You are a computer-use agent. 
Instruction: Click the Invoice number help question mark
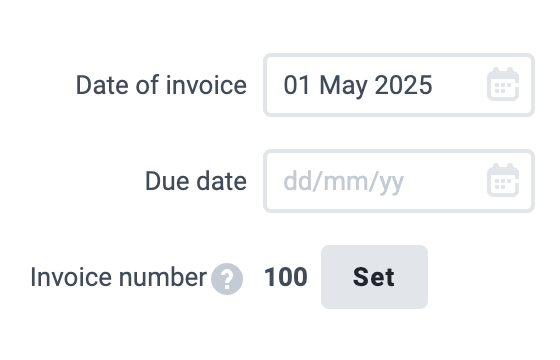click(227, 279)
